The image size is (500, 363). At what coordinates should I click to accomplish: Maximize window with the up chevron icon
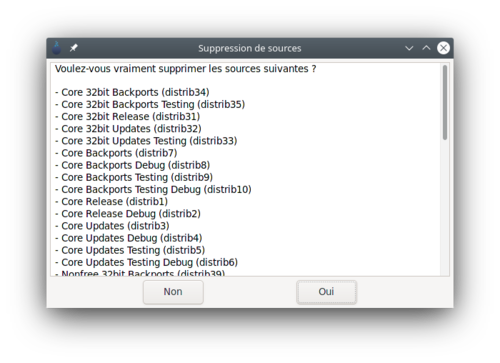point(426,48)
